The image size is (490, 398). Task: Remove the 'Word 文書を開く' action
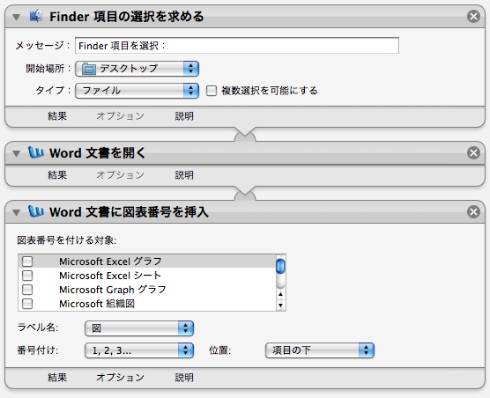point(473,153)
